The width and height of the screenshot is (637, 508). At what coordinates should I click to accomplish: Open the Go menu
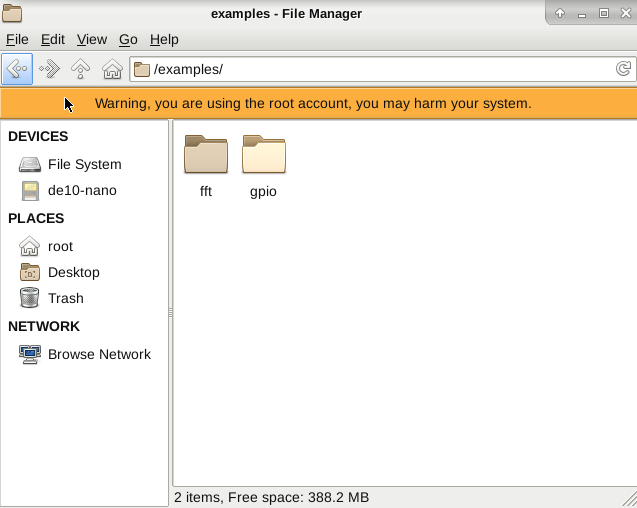(x=128, y=39)
